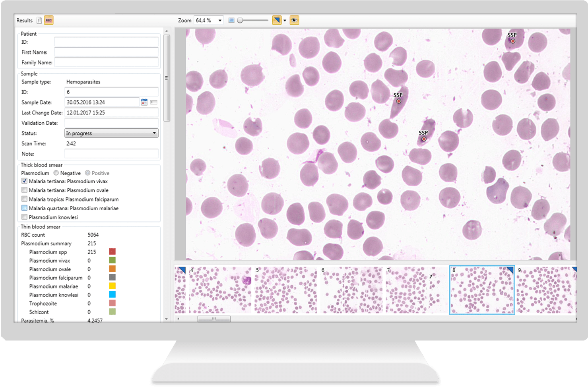Click the Trophozoite row label

(43, 303)
